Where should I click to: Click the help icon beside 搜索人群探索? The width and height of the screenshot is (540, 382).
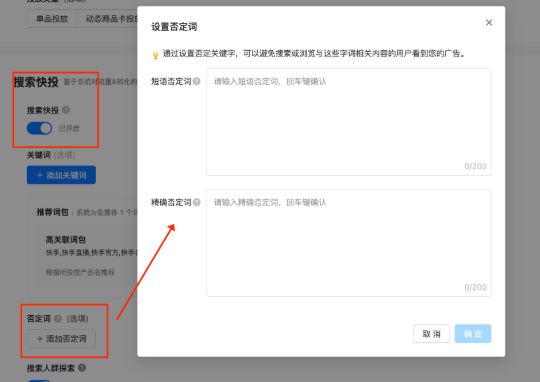82,368
